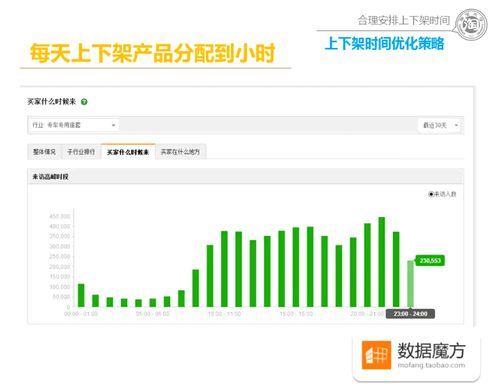
Task: Click the 00:00 - 01:00 axis label
Action: 81,314
